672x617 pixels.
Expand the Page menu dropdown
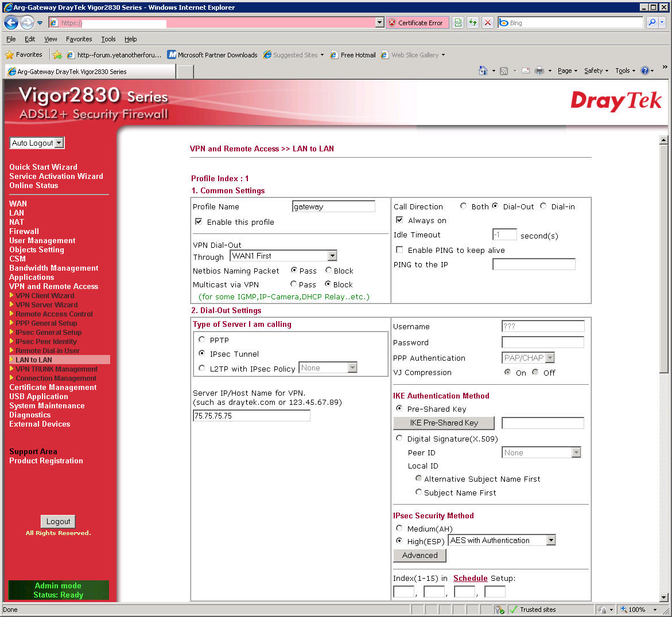(x=568, y=71)
